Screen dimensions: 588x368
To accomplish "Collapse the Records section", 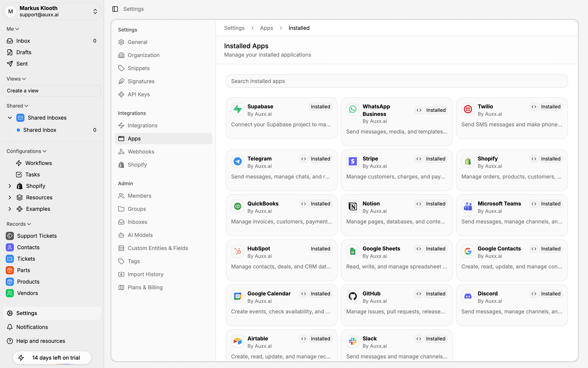I will (x=18, y=224).
